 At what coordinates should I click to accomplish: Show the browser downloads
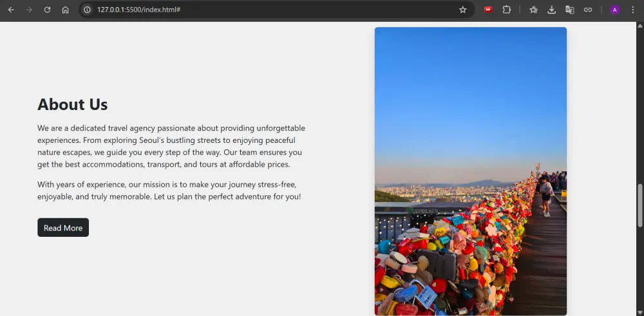point(551,10)
